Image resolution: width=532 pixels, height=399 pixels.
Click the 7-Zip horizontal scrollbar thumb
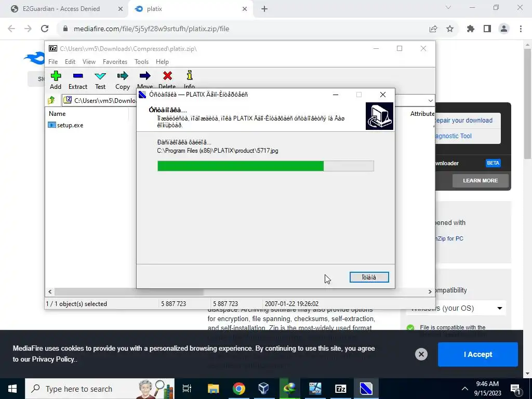point(129,291)
